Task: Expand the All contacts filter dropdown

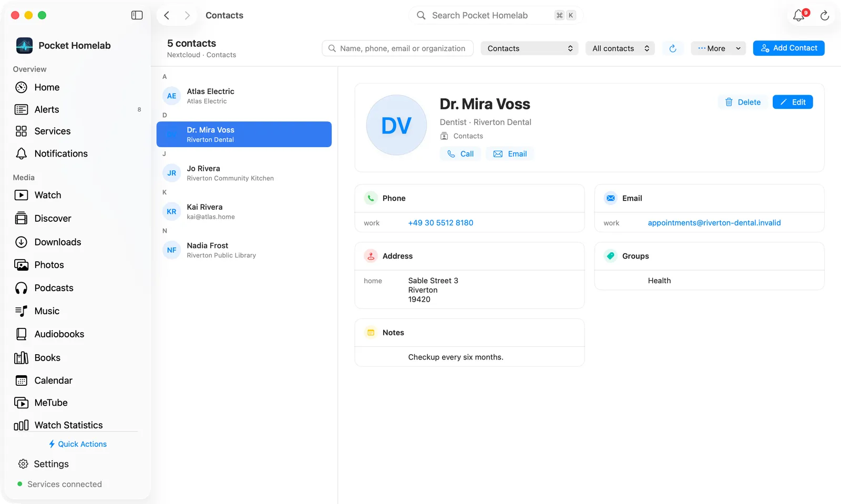Action: [x=620, y=48]
